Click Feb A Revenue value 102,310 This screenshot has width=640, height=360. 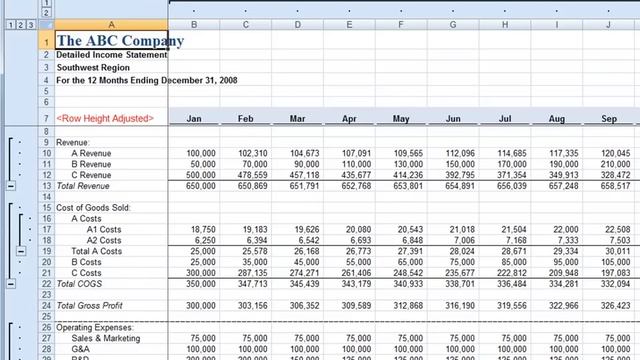click(246, 153)
